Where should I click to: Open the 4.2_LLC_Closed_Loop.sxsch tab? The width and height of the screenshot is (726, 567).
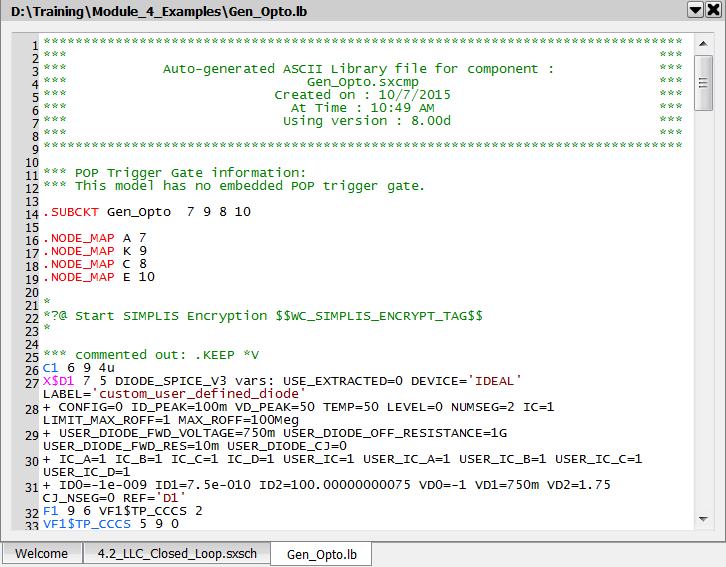click(x=176, y=553)
